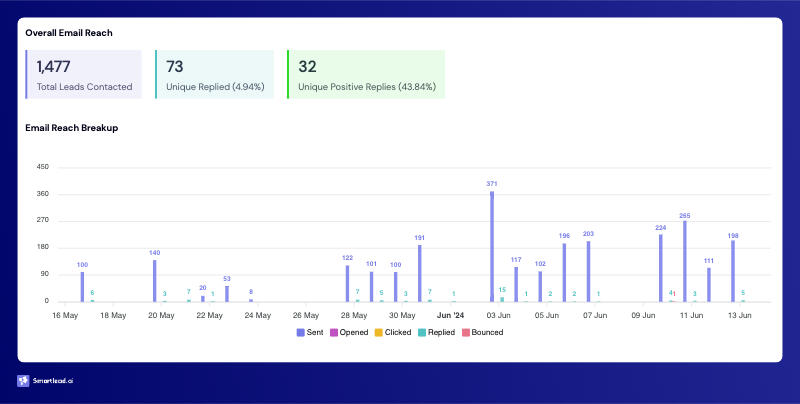This screenshot has width=800, height=404.
Task: Select the Unique Replied stat card
Action: [214, 75]
